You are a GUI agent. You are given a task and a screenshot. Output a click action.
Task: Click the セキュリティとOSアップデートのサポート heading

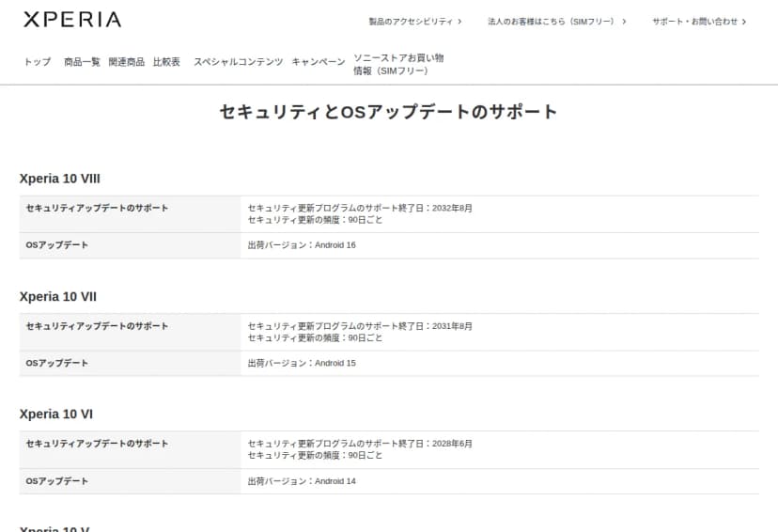coord(388,112)
